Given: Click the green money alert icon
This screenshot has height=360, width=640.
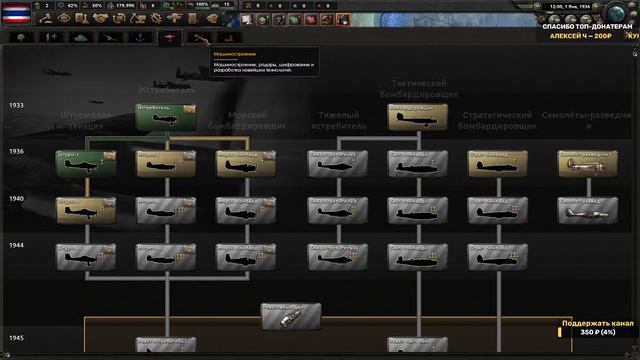Looking at the screenshot, I should (263, 19).
